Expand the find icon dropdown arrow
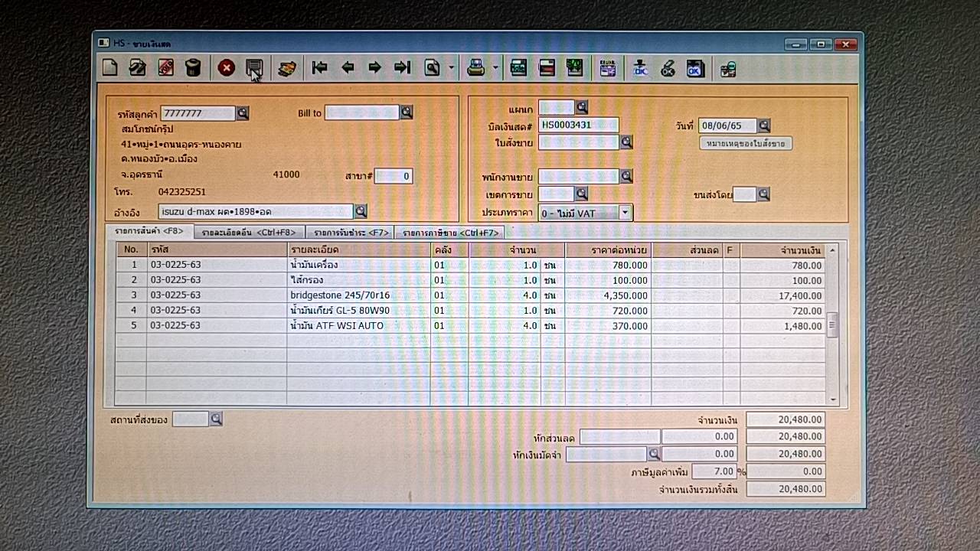 451,68
